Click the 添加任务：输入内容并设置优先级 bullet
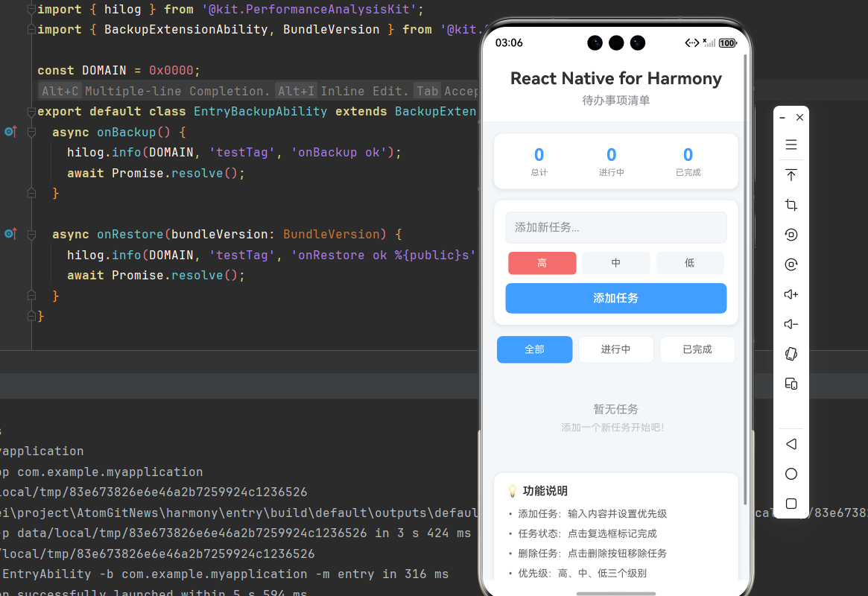This screenshot has height=596, width=868. pyautogui.click(x=592, y=513)
